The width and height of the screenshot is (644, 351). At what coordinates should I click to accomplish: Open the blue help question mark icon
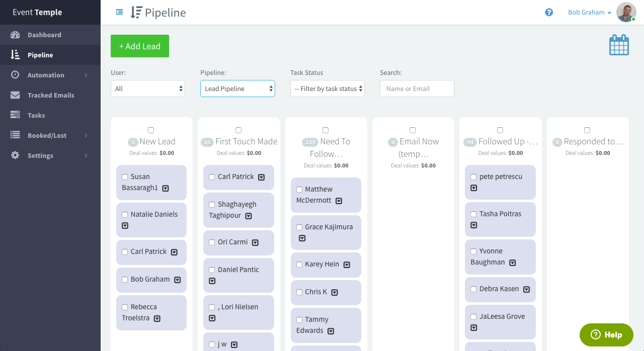549,12
